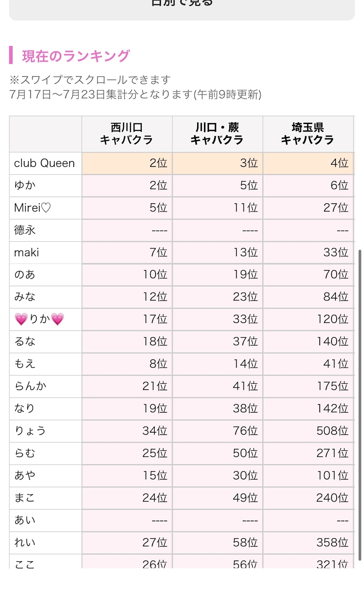
Task: Click the ゆか name cell
Action: 45,186
